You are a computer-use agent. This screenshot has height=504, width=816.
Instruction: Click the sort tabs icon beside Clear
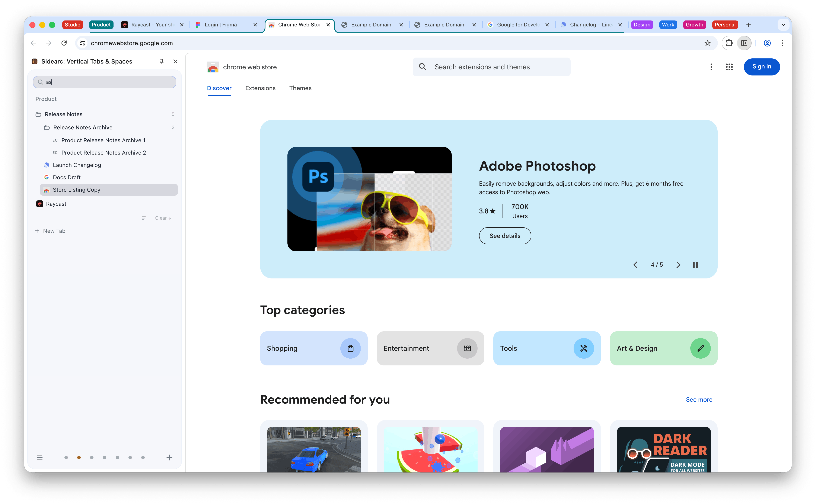143,218
